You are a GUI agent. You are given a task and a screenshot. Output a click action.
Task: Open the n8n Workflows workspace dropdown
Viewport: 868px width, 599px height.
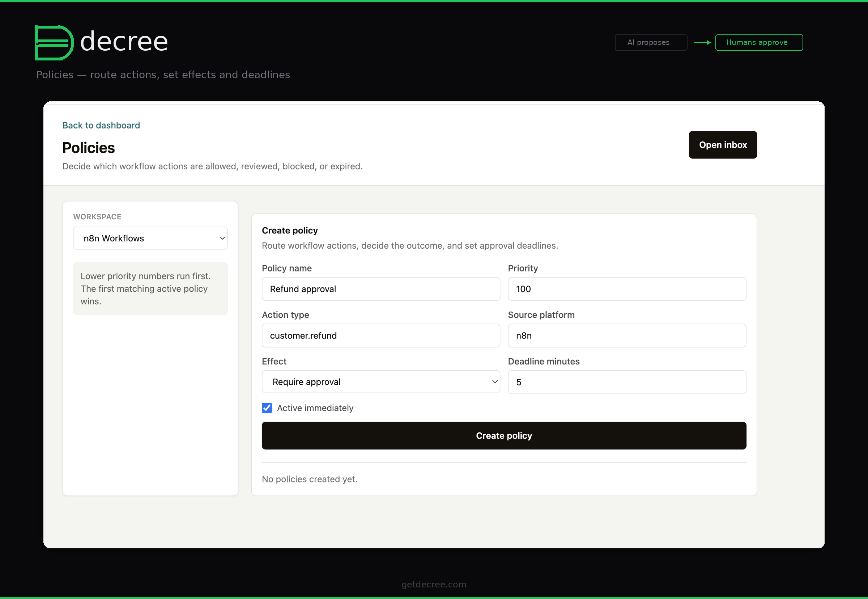point(150,238)
